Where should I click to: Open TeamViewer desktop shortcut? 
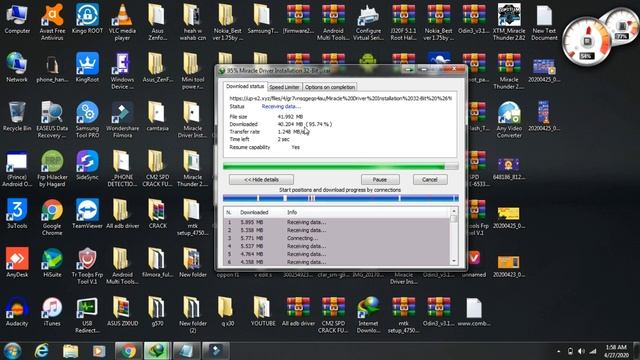(x=87, y=214)
